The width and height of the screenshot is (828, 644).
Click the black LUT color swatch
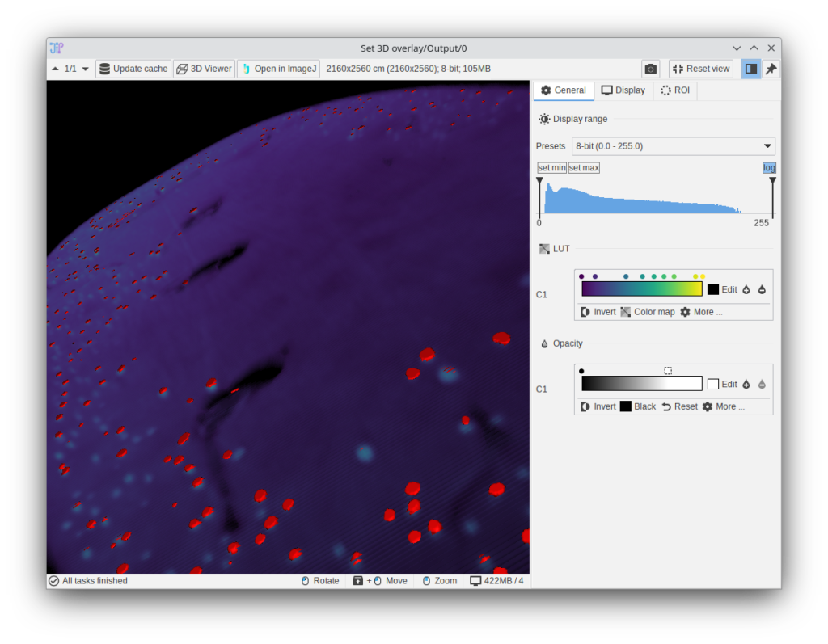712,289
